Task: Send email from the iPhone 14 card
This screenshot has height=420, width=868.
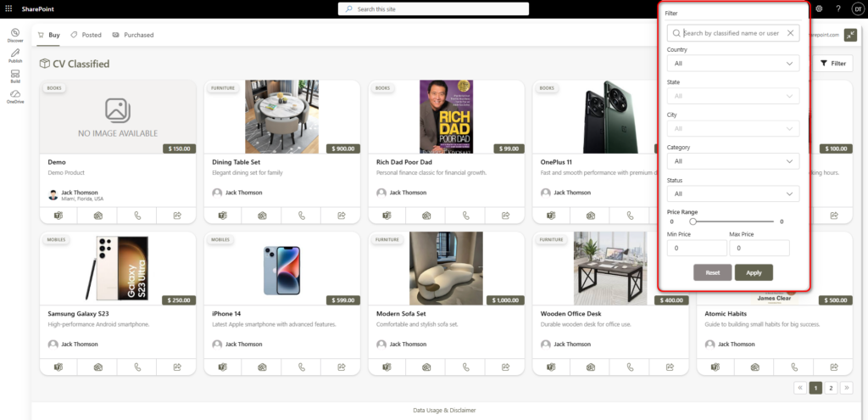Action: (262, 367)
